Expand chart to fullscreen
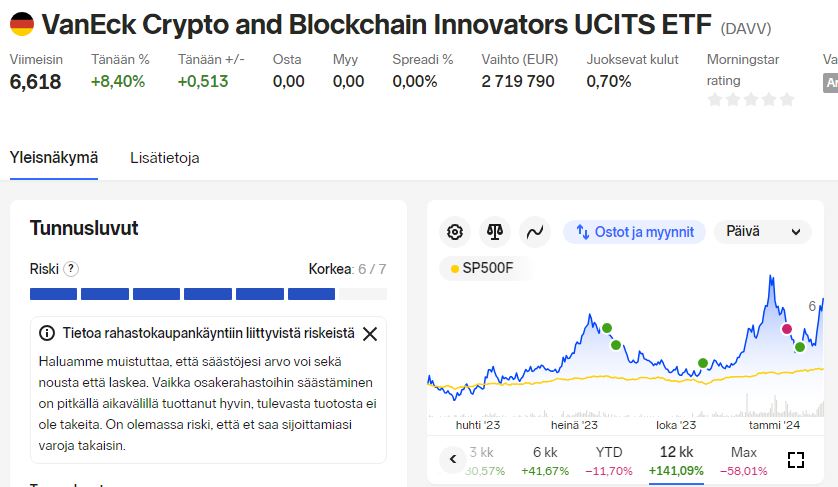The width and height of the screenshot is (838, 487). point(796,460)
